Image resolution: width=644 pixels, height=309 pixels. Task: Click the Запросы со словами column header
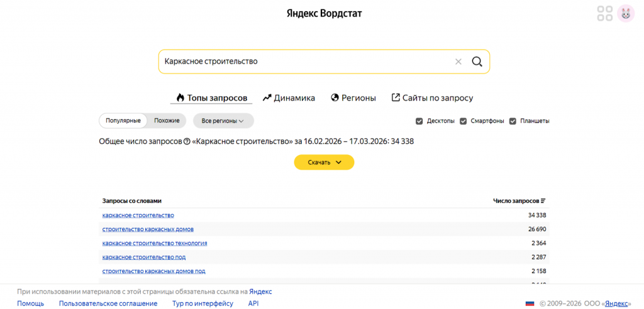tap(132, 201)
